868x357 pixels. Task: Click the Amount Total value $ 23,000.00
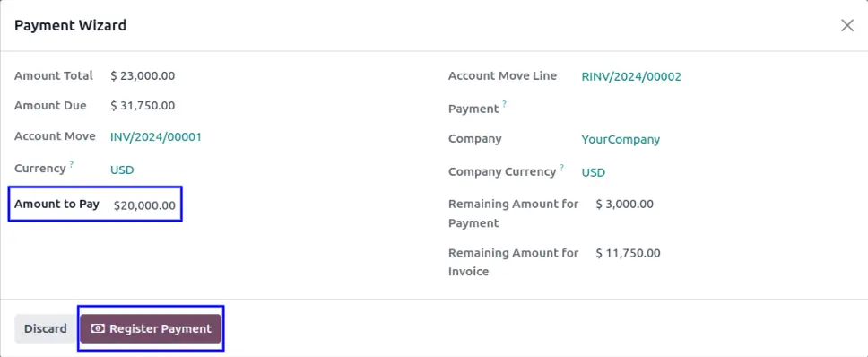coord(143,76)
